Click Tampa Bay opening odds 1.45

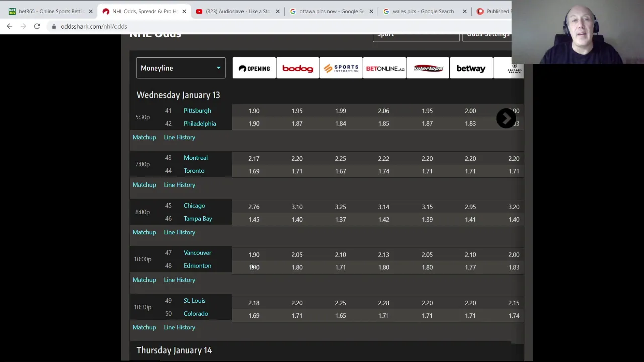click(254, 219)
